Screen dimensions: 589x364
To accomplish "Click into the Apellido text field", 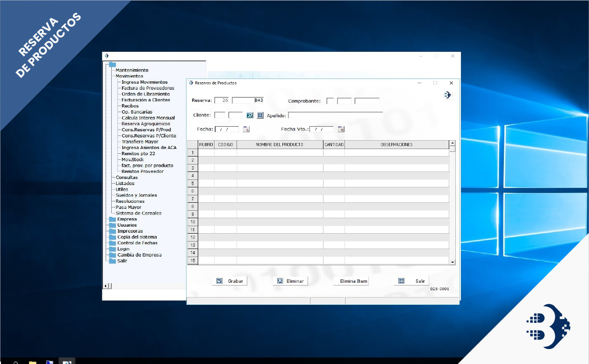I will click(x=335, y=115).
